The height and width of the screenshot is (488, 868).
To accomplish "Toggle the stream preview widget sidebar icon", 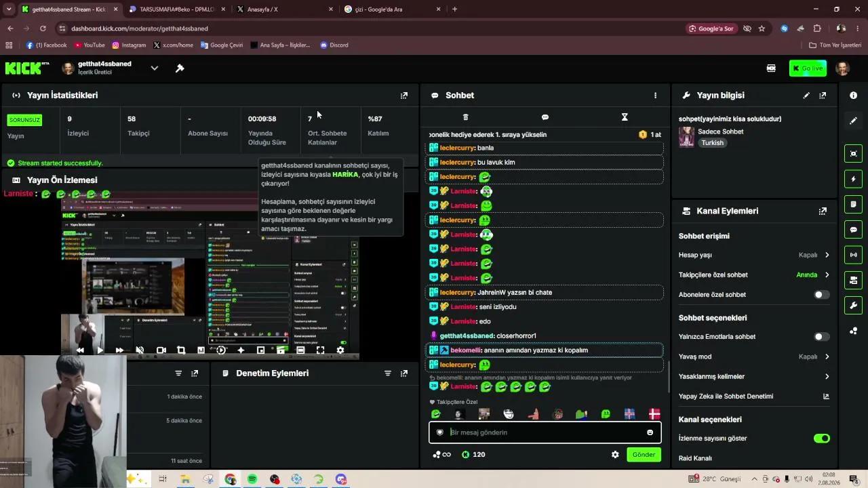I will click(x=854, y=154).
